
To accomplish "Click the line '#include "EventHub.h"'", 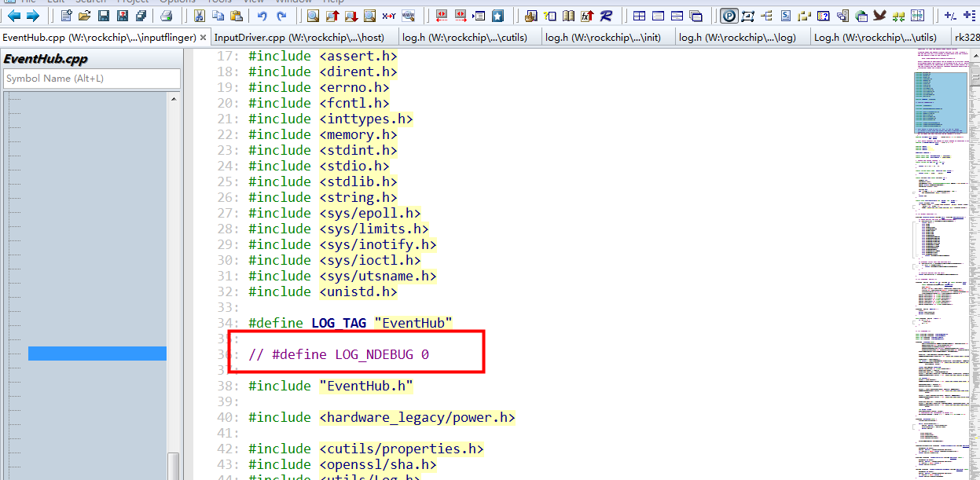I will [330, 386].
